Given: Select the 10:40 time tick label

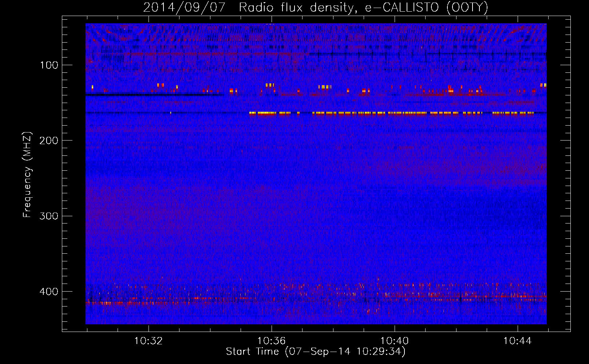Looking at the screenshot, I should [x=395, y=341].
